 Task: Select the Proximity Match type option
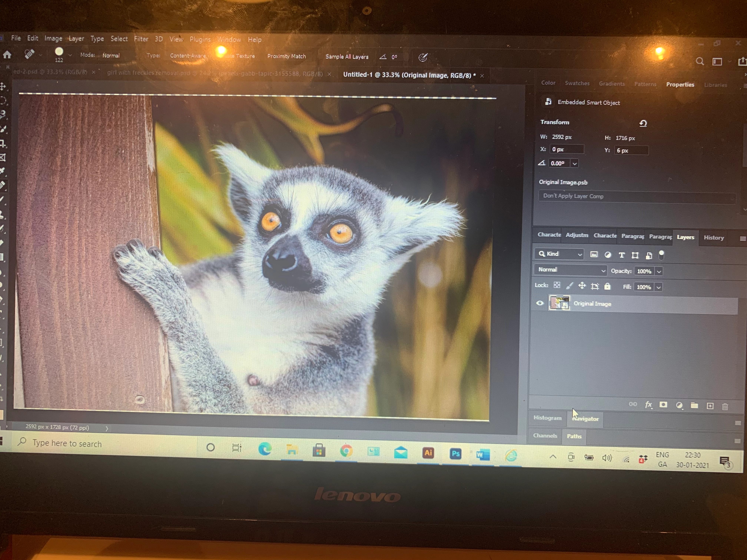pyautogui.click(x=286, y=56)
